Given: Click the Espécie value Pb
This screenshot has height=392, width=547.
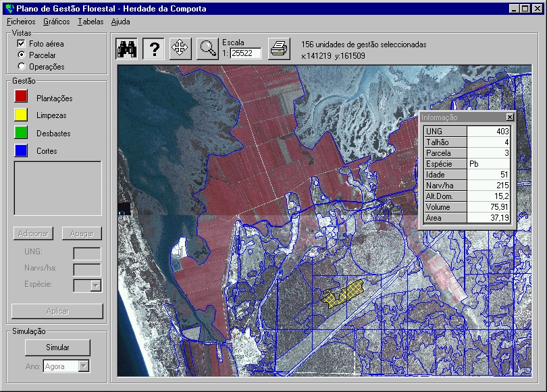Looking at the screenshot, I should (x=488, y=164).
